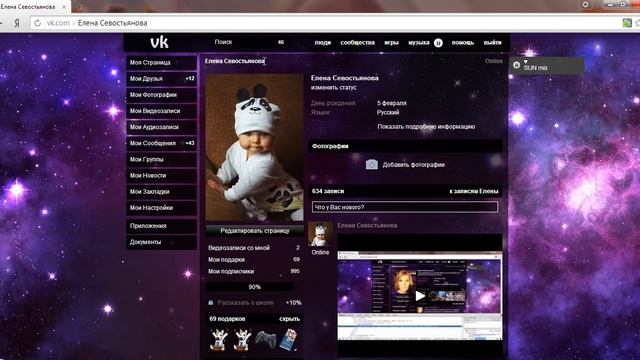640x360 pixels.
Task: Open the profile photo of baby
Action: click(254, 147)
